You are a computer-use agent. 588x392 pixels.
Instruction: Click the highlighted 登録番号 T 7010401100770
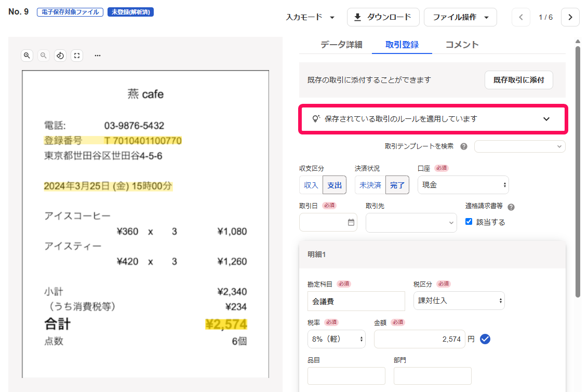(x=113, y=141)
